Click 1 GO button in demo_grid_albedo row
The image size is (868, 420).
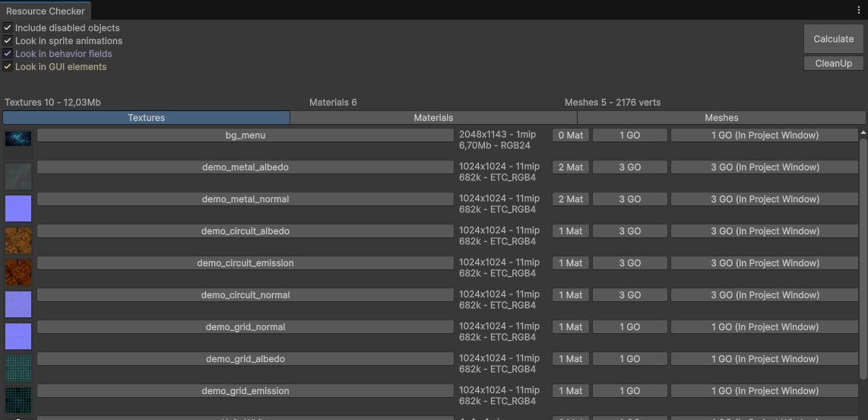(630, 358)
